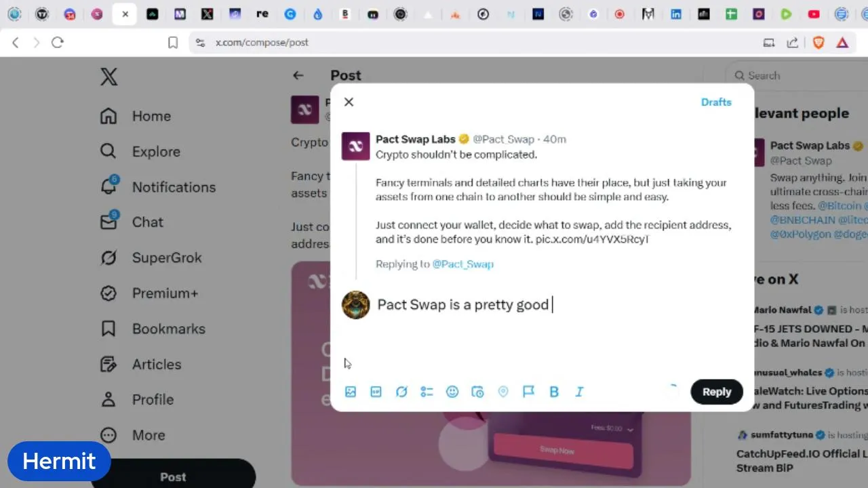Image resolution: width=868 pixels, height=488 pixels.
Task: Open the Brave Shields icon
Action: click(x=818, y=42)
